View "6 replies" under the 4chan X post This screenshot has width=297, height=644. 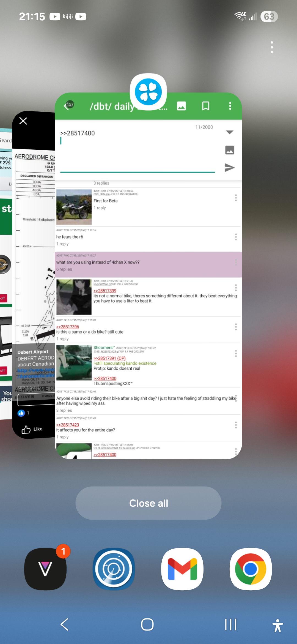64,269
